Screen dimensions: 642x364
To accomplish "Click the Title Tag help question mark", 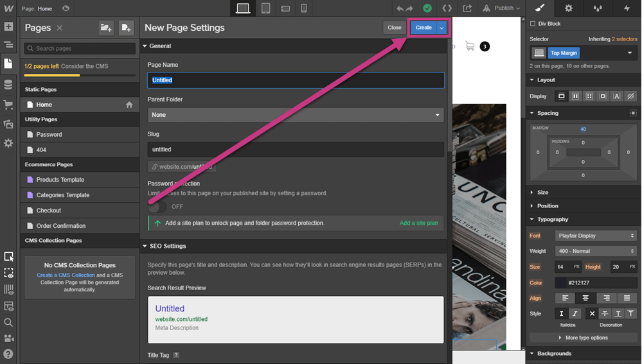I will click(176, 355).
